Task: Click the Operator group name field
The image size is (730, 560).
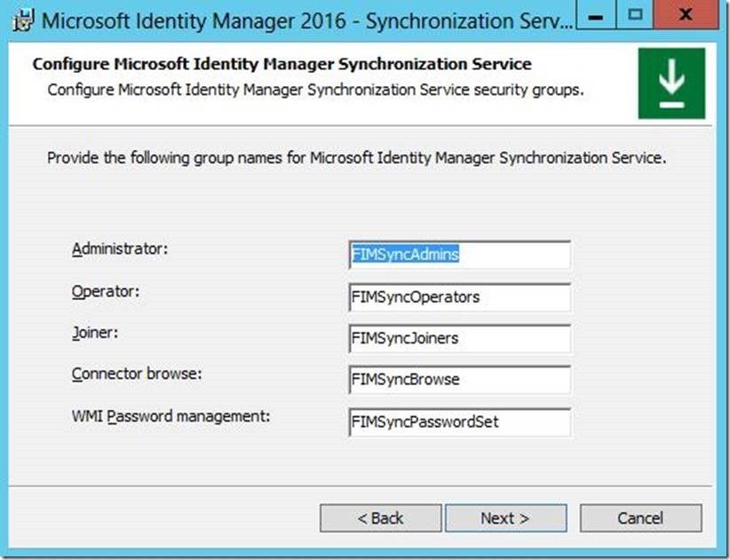Action: click(x=459, y=297)
